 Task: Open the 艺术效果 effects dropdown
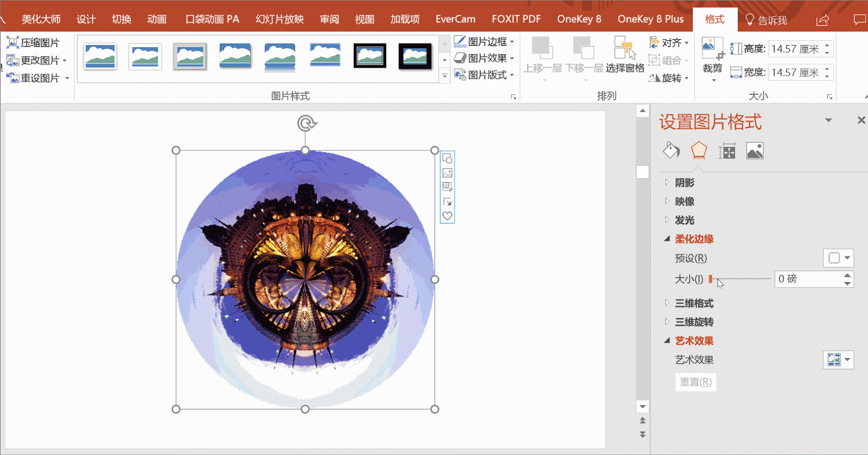pos(838,360)
